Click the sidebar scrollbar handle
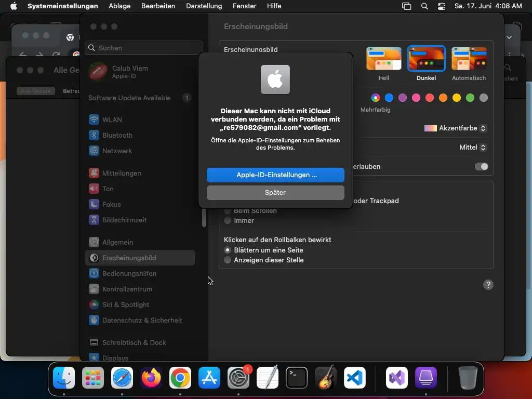The height and width of the screenshot is (399, 532). 204,218
